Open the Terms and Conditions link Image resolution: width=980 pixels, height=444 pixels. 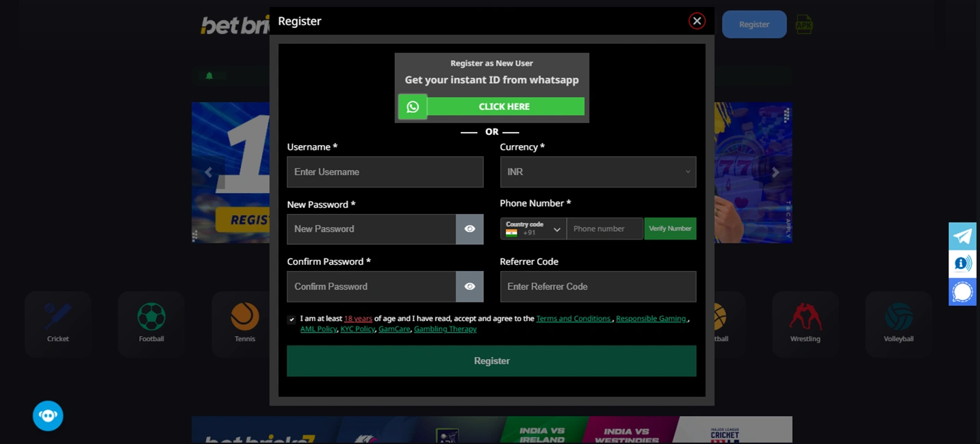(x=573, y=319)
